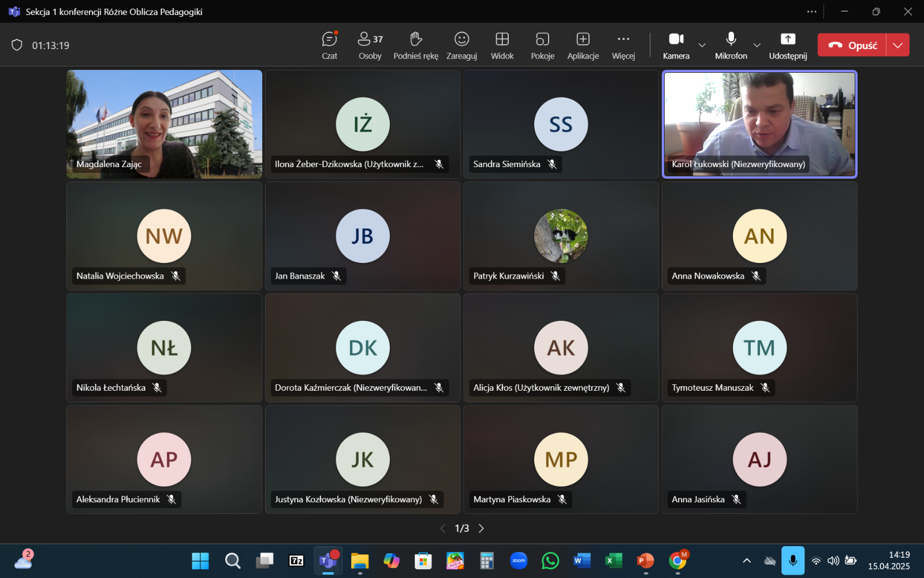Open WhatsApp from the taskbar

[x=550, y=561]
